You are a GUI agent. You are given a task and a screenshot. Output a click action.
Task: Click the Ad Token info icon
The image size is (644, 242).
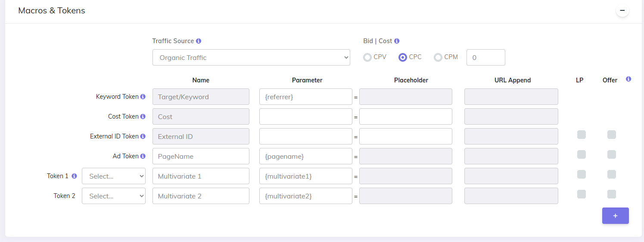(143, 156)
